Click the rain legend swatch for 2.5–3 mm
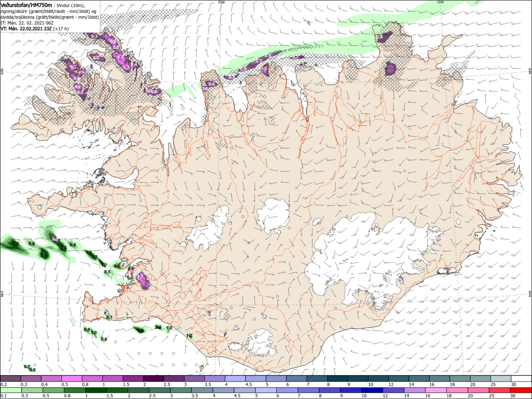This screenshot has height=399, width=532. [x=160, y=390]
